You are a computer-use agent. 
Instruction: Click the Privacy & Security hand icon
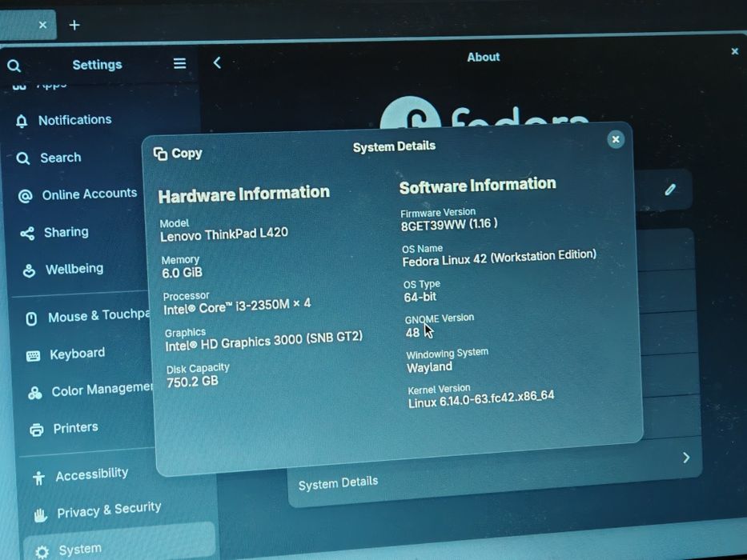point(41,514)
